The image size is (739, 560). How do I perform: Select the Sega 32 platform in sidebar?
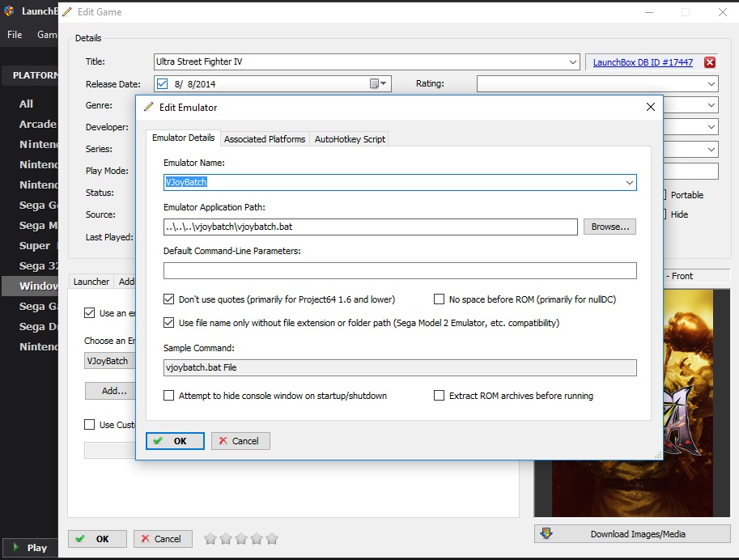(x=38, y=266)
